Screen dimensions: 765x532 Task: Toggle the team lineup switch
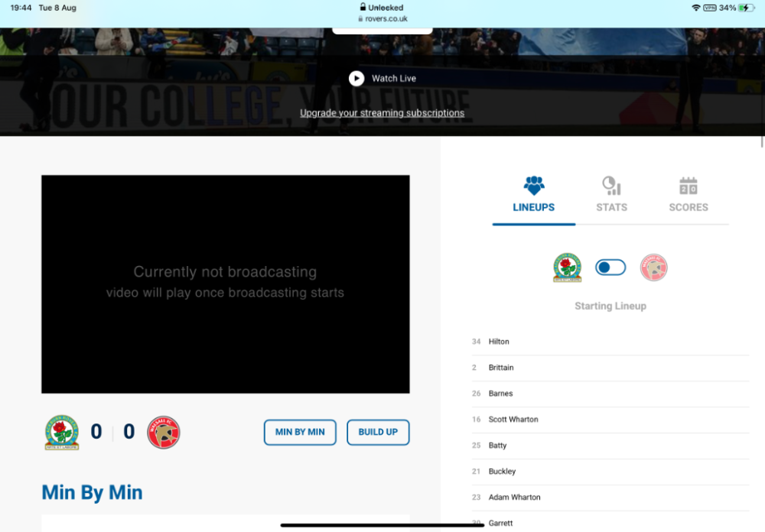(610, 268)
